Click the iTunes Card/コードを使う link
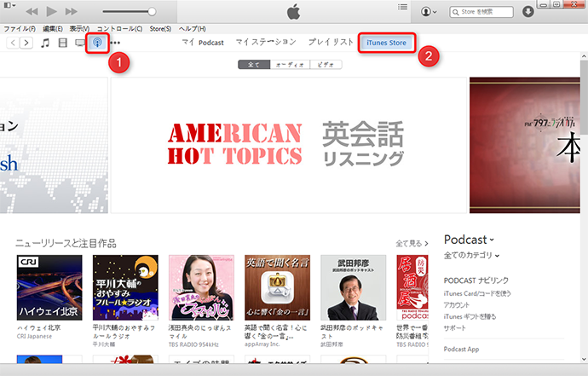Image resolution: width=588 pixels, height=376 pixels. 477,293
